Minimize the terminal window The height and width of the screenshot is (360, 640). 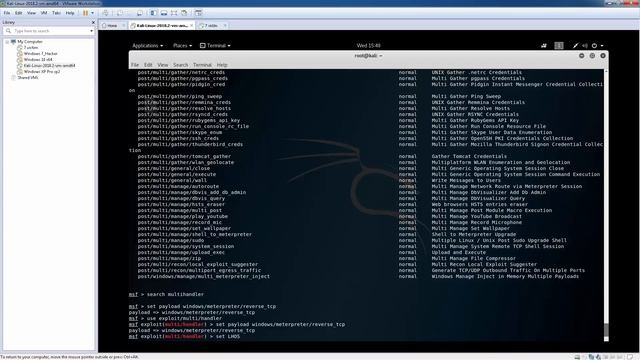[x=582, y=56]
